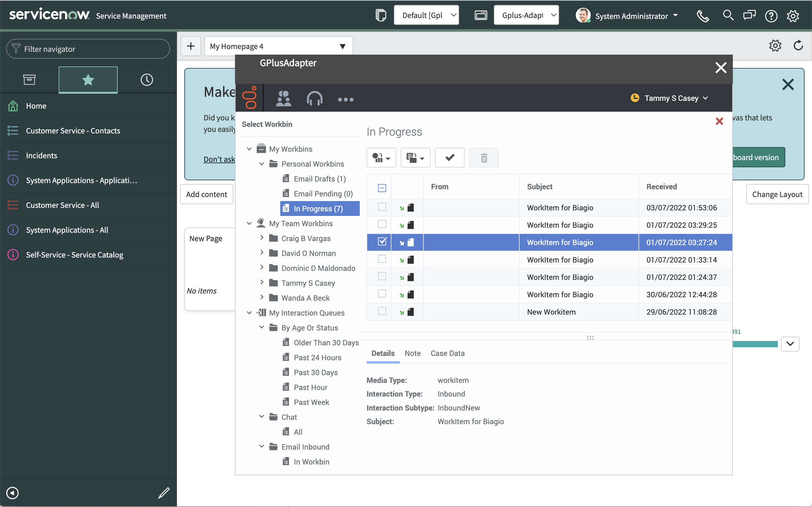This screenshot has height=507, width=812.
Task: Expand the Wanda A Beck folder
Action: pos(262,298)
